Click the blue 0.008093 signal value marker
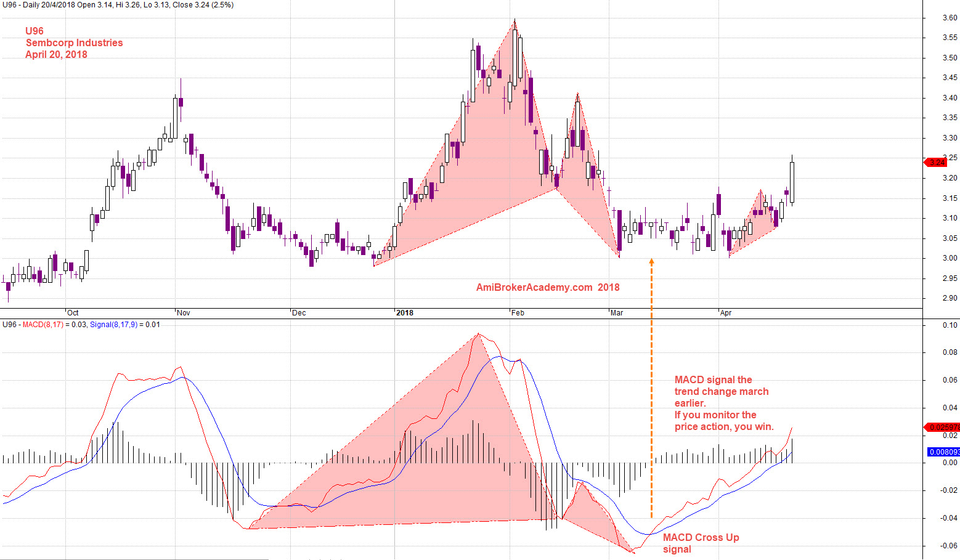This screenshot has width=960, height=560. [943, 452]
